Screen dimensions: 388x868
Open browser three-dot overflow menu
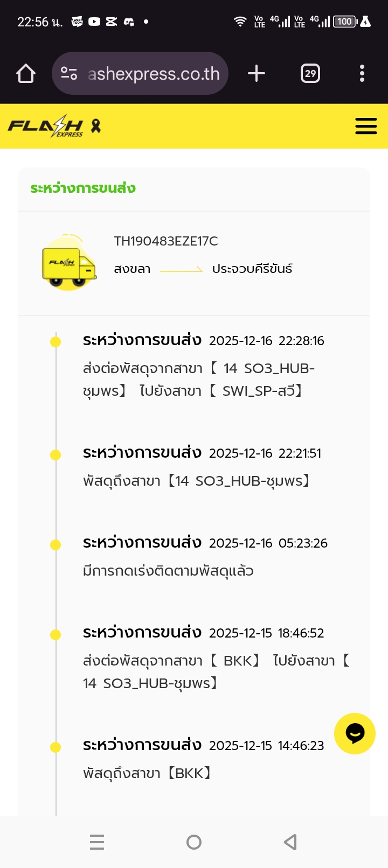[362, 73]
